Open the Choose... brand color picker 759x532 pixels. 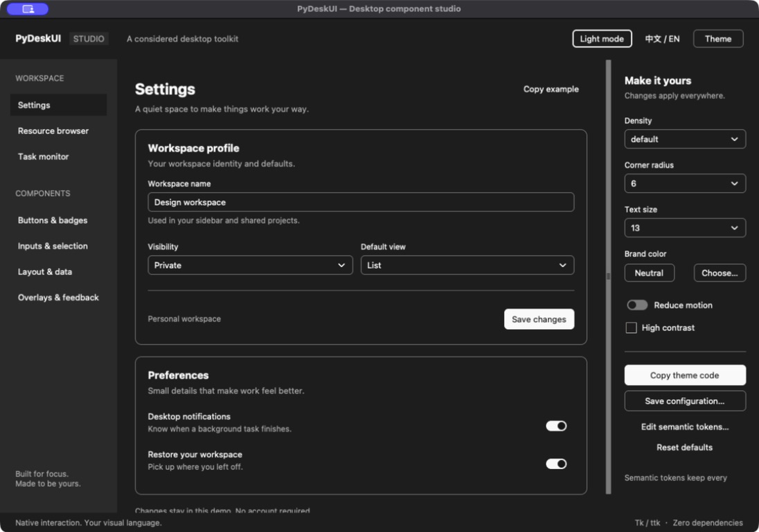(x=719, y=273)
